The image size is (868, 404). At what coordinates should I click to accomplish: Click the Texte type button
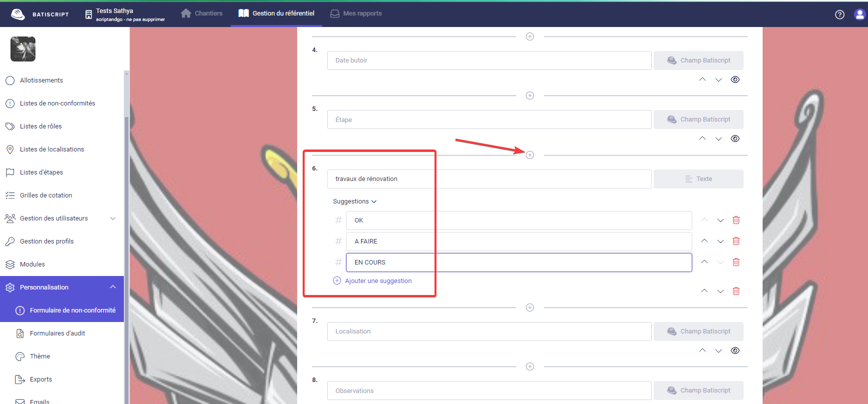(x=699, y=179)
